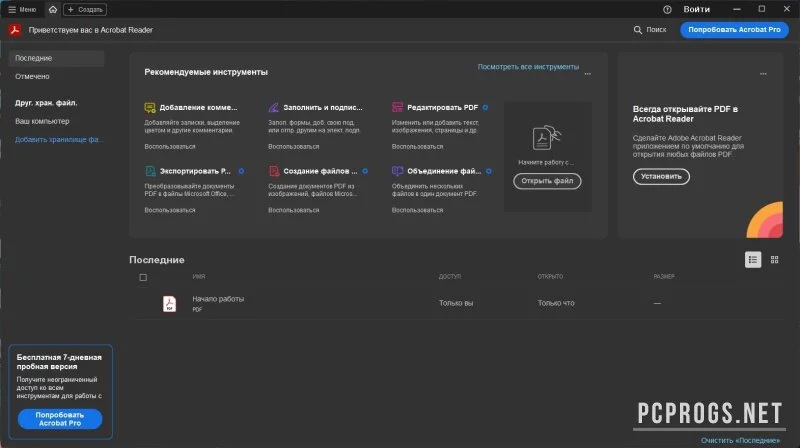Click Воспользоваться under Экспортировать PDF
The image size is (800, 448).
coord(170,210)
